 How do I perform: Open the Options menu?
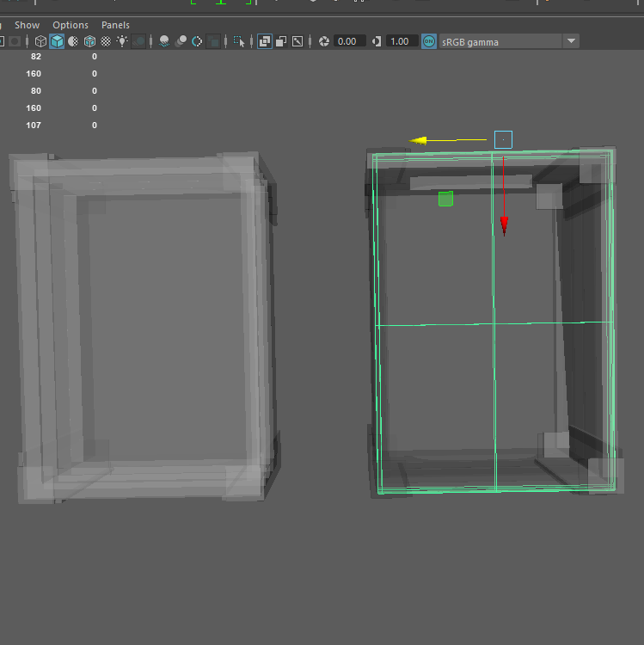pyautogui.click(x=71, y=25)
